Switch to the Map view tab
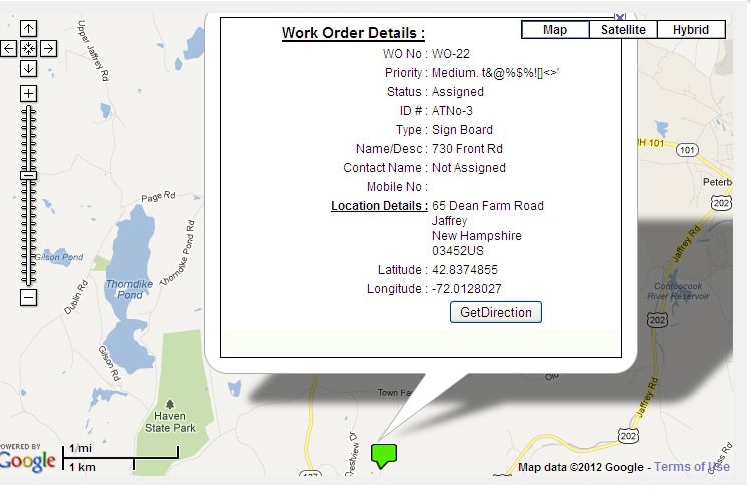This screenshot has width=750, height=490. point(555,30)
